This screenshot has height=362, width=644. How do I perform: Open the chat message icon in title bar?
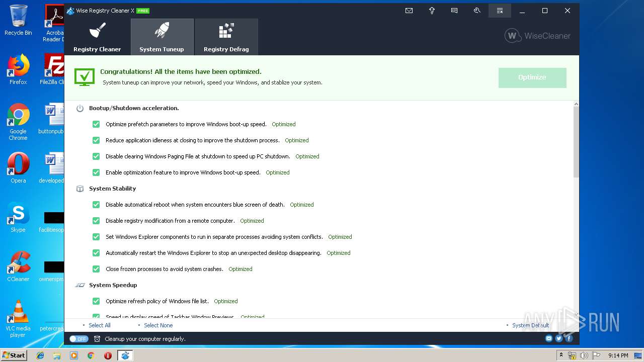[x=454, y=11]
